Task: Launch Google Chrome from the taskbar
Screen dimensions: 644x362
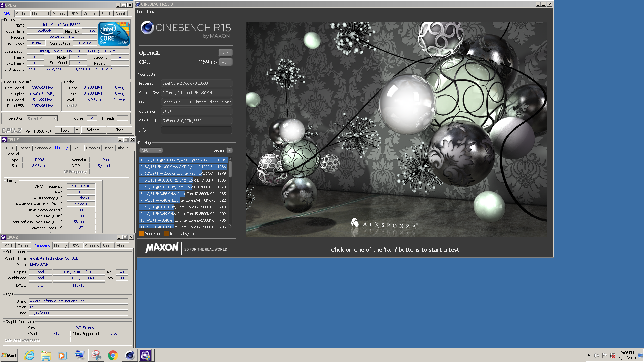Action: tap(113, 355)
